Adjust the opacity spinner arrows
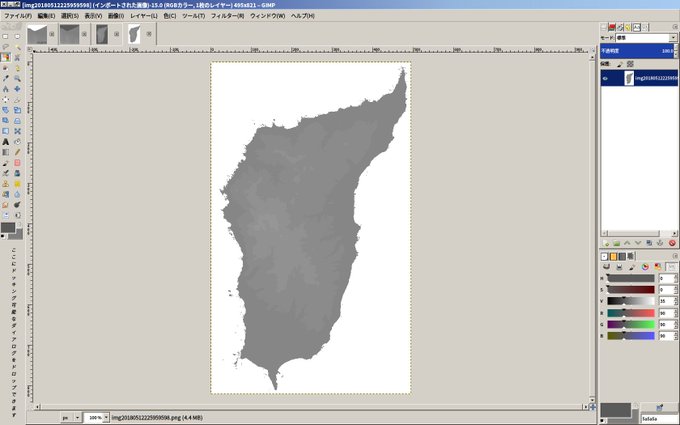This screenshot has height=425, width=680. point(675,51)
